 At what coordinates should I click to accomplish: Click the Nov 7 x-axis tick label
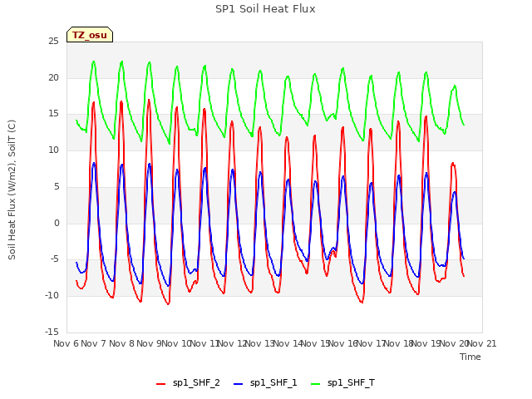94,343
